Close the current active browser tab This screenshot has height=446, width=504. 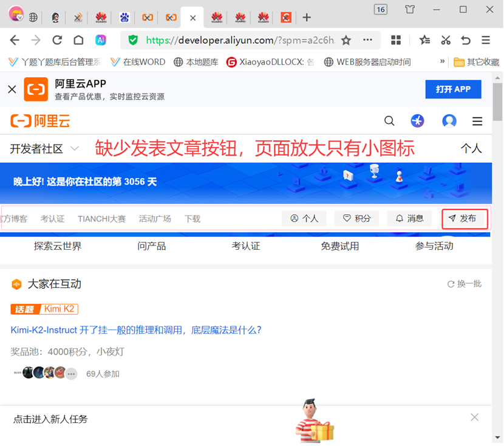(x=193, y=18)
